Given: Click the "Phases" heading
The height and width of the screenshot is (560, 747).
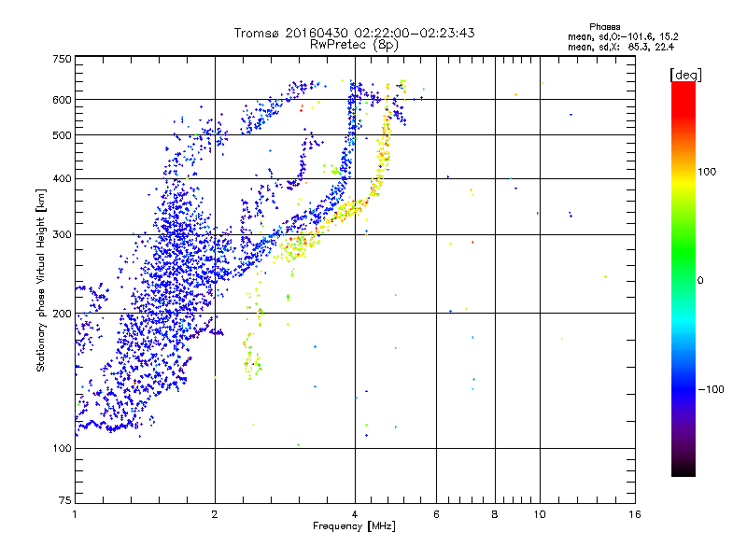Looking at the screenshot, I should 604,27.
